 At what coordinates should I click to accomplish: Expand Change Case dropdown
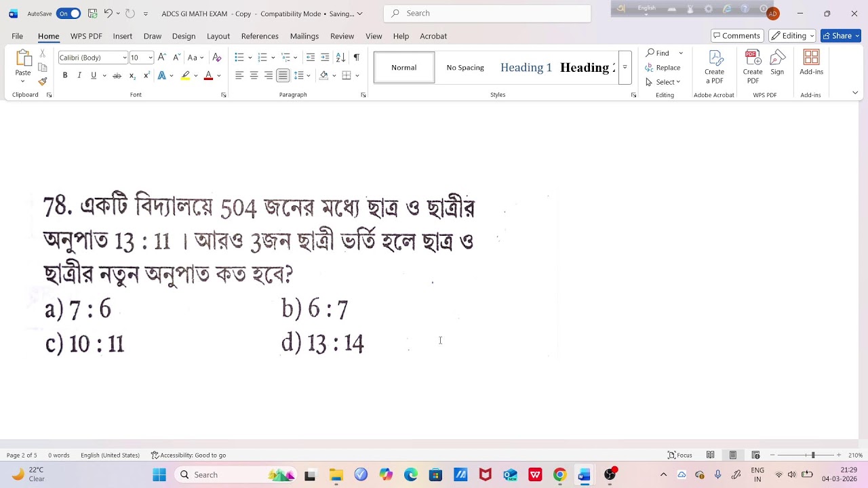point(201,58)
